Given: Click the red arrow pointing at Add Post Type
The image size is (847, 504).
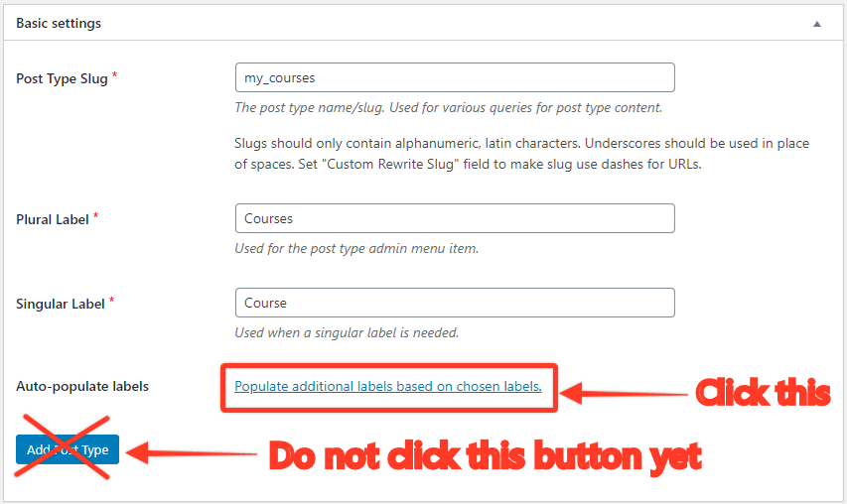Looking at the screenshot, I should pyautogui.click(x=192, y=453).
